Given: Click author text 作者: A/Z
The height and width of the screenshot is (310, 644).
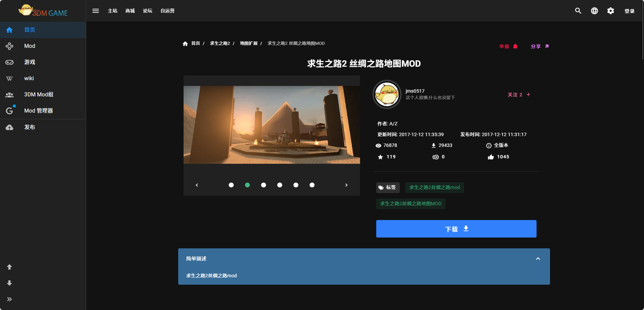Looking at the screenshot, I should pyautogui.click(x=387, y=124).
